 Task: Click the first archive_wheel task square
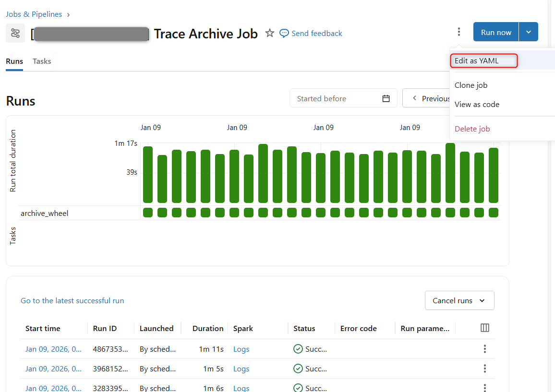148,213
